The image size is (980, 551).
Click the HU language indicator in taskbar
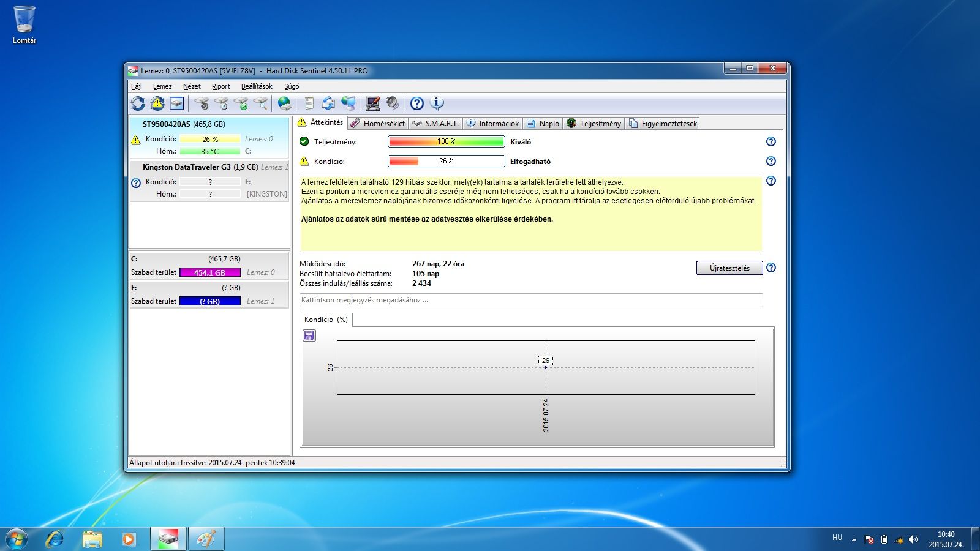(837, 538)
